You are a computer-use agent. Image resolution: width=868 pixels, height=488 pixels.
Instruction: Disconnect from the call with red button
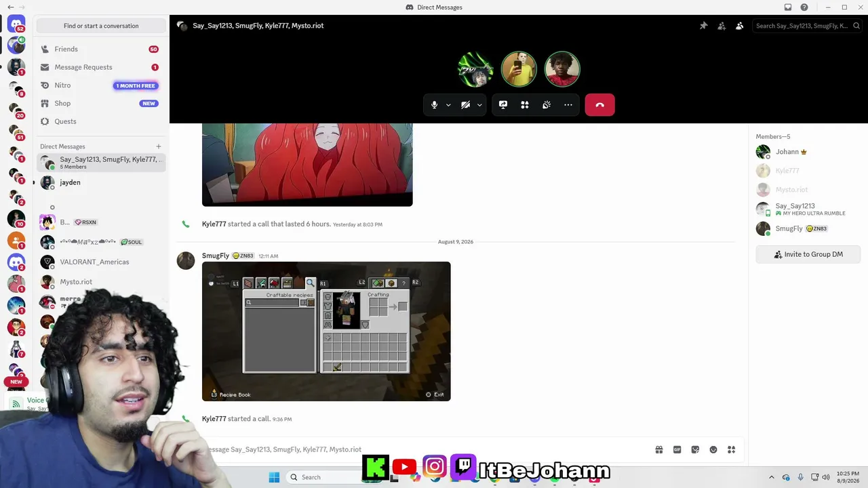[x=599, y=105]
